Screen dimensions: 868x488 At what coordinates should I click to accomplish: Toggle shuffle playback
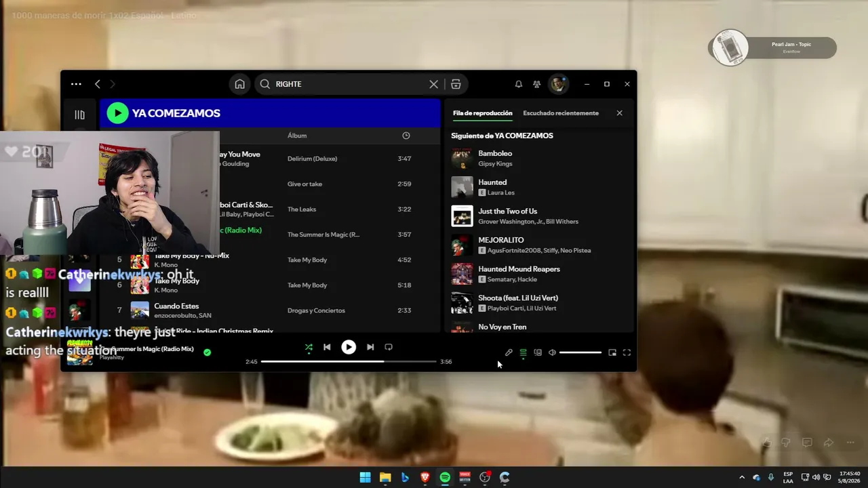(309, 347)
